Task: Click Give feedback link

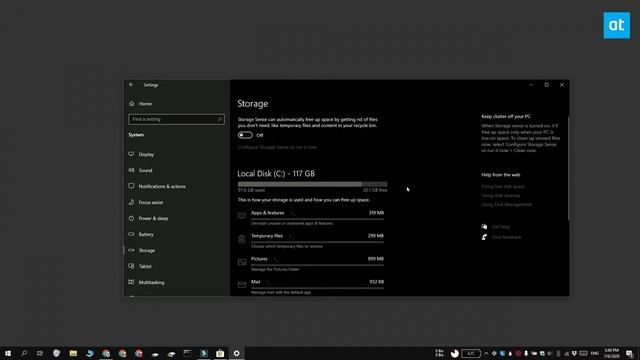Action: click(x=507, y=237)
